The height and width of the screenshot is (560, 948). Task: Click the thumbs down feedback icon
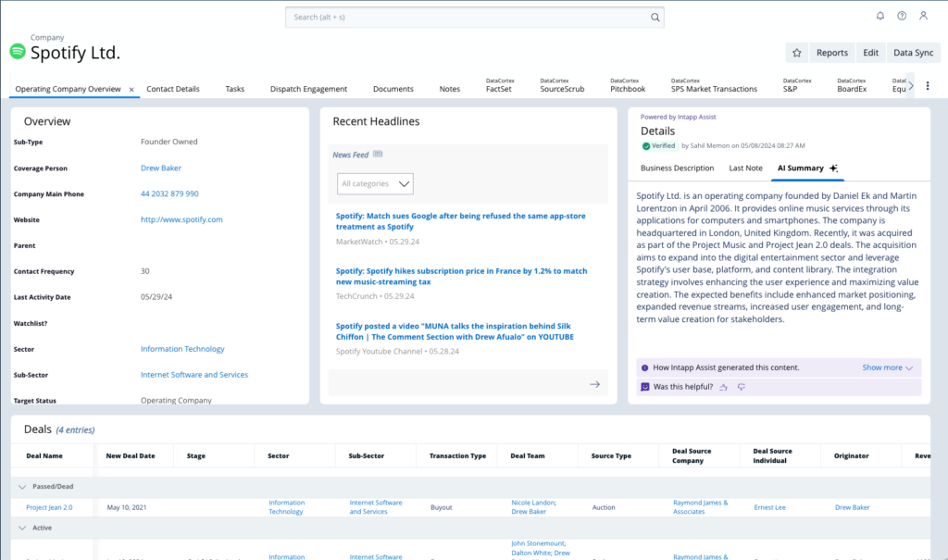[742, 387]
